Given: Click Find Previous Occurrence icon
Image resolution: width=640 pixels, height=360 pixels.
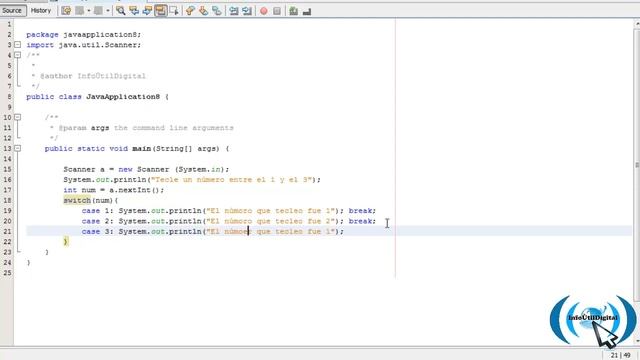Looking at the screenshot, I should 134,11.
